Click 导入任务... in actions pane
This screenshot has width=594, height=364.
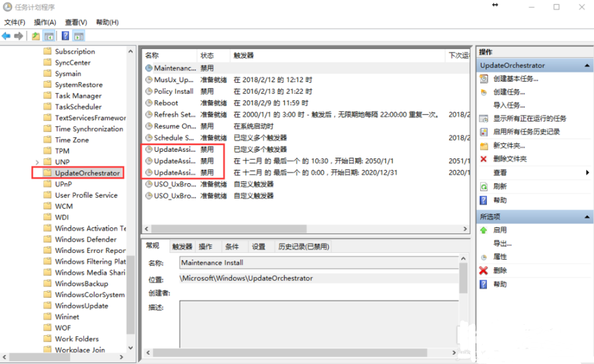[x=509, y=105]
